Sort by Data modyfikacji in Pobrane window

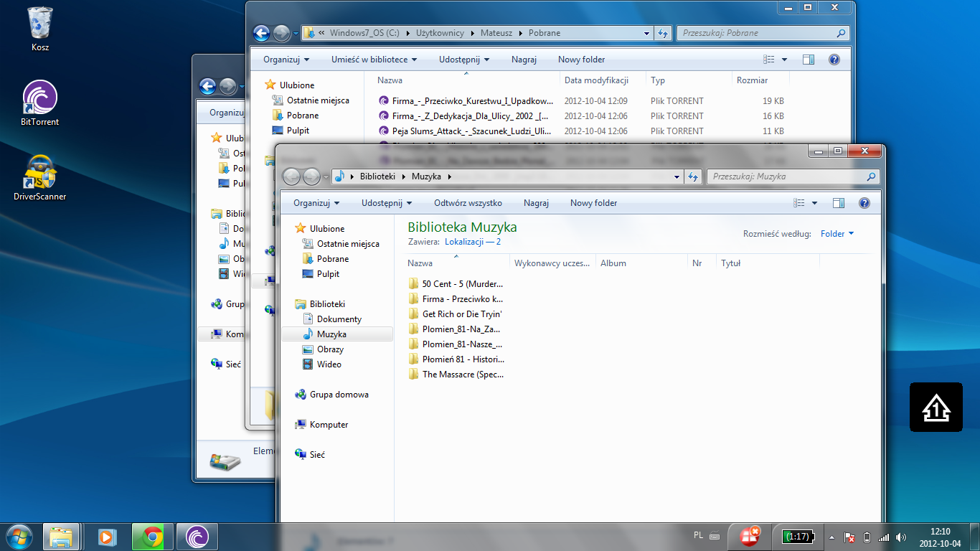(603, 80)
